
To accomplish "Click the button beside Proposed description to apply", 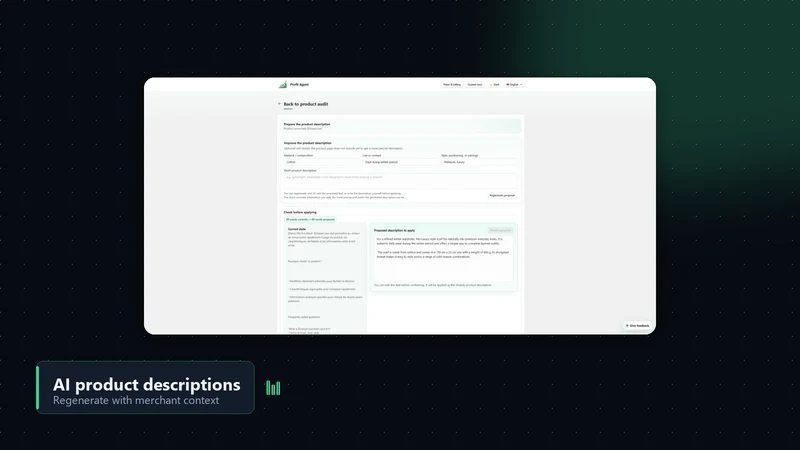I will [x=500, y=230].
